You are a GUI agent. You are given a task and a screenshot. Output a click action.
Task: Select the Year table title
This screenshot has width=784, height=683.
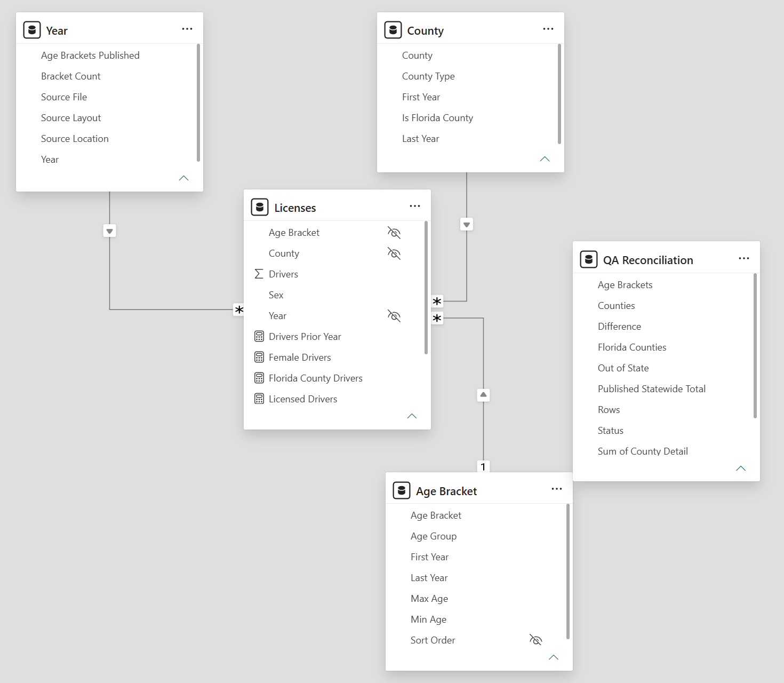pyautogui.click(x=57, y=30)
